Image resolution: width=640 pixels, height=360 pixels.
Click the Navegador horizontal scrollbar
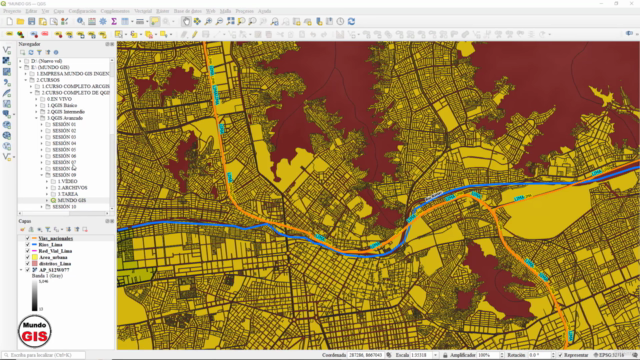pos(64,213)
